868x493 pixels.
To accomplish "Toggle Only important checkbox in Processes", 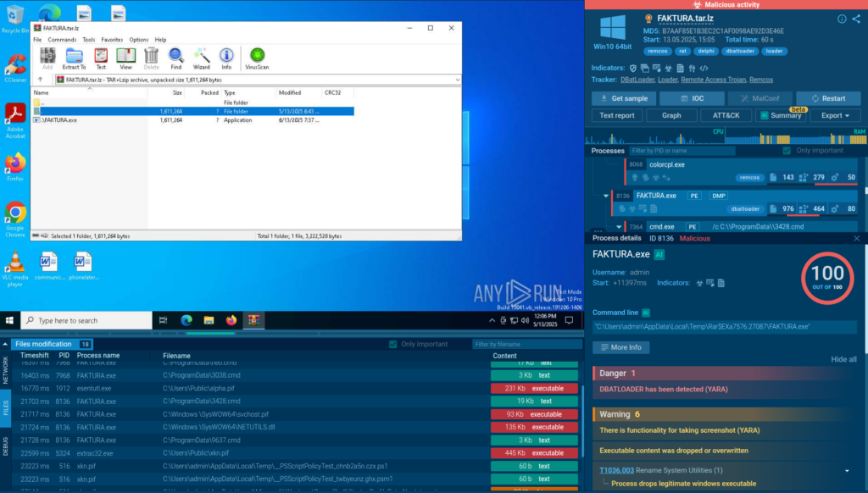I will [788, 151].
